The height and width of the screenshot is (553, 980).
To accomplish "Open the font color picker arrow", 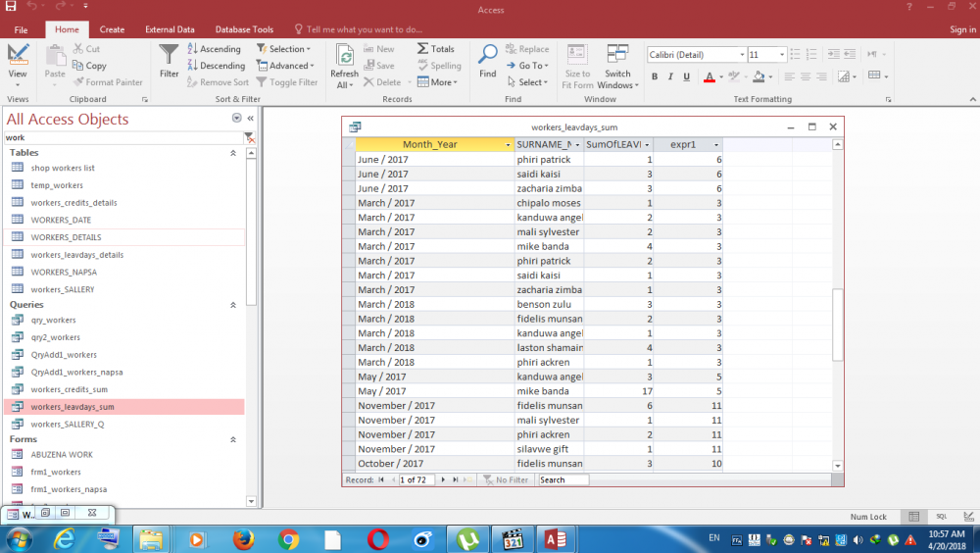I will [x=720, y=76].
